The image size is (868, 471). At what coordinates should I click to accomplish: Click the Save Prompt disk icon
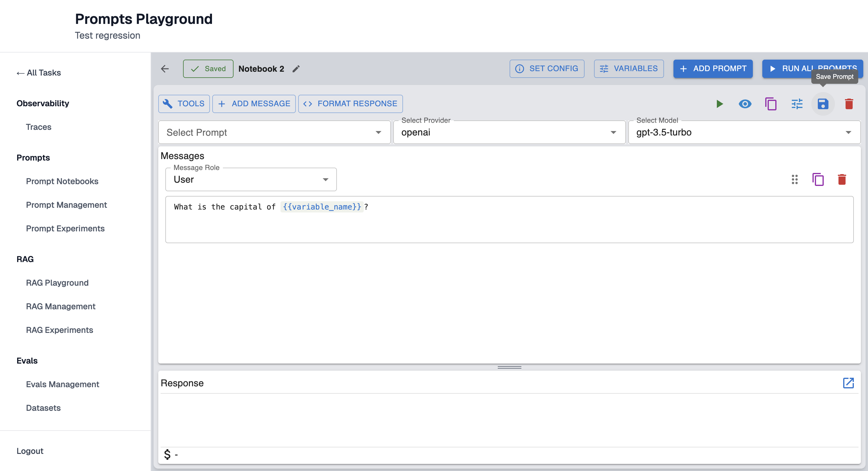pos(823,104)
